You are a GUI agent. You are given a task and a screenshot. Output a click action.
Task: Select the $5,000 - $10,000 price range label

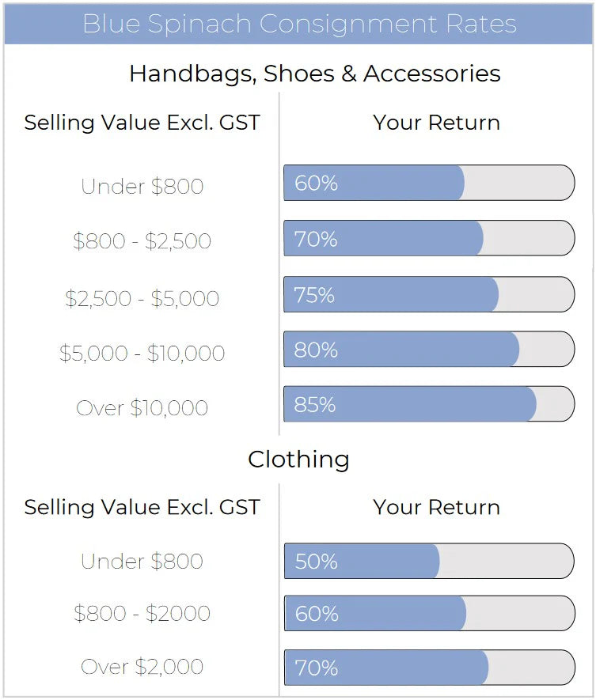[x=142, y=353]
